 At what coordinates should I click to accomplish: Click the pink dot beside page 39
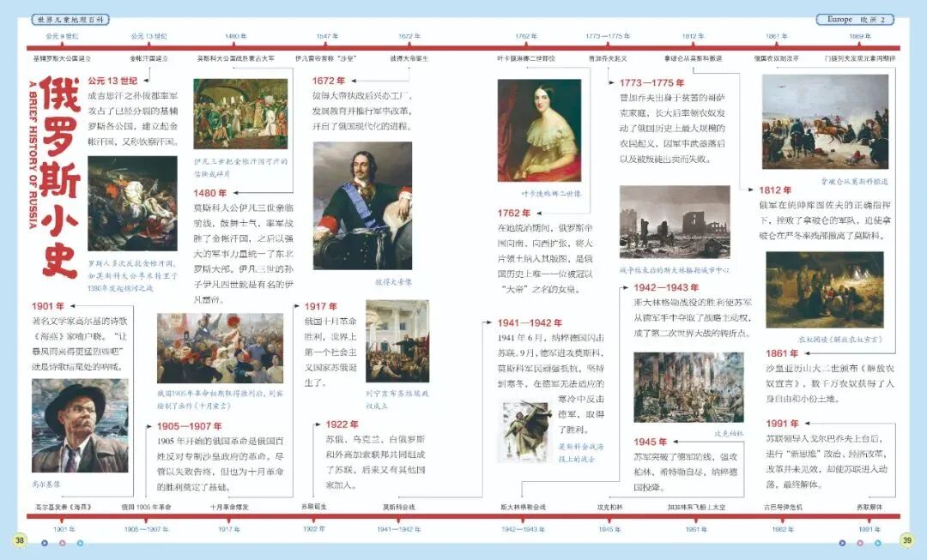click(x=860, y=542)
